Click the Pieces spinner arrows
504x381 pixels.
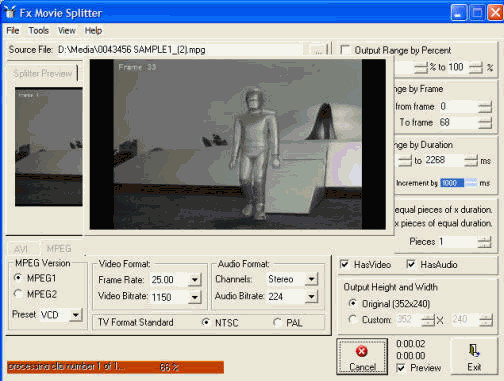485,242
